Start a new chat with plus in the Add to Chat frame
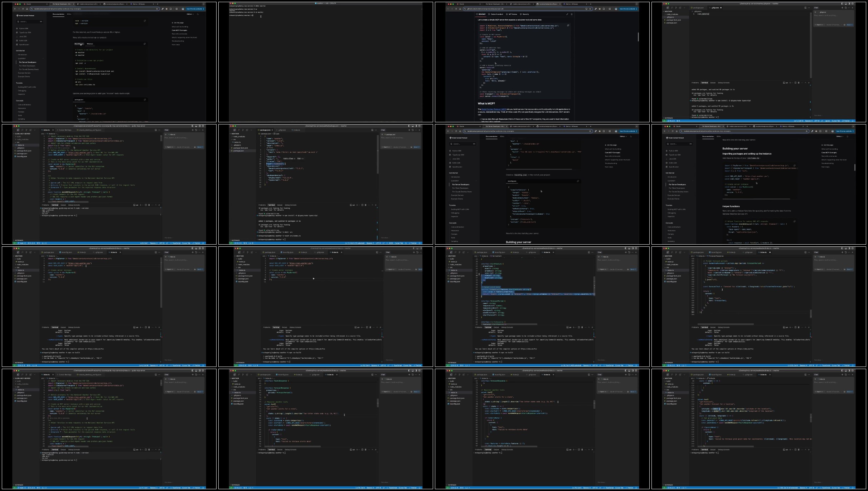The width and height of the screenshot is (868, 491). click(409, 130)
